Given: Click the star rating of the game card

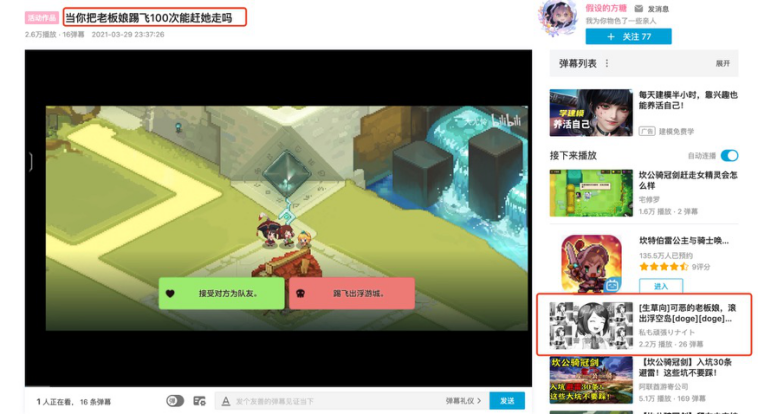Looking at the screenshot, I should tap(663, 266).
